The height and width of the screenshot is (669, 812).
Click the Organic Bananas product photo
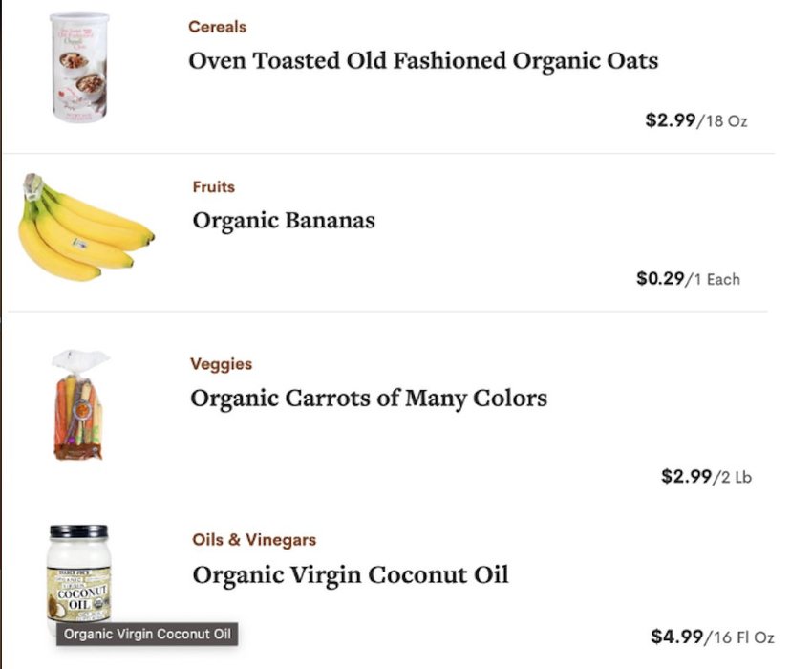coord(87,227)
